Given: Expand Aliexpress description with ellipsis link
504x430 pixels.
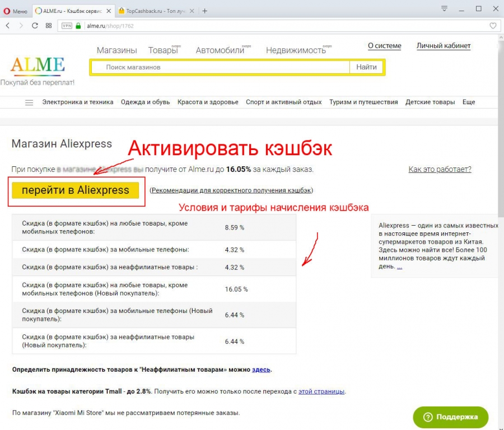Looking at the screenshot, I should [x=399, y=267].
